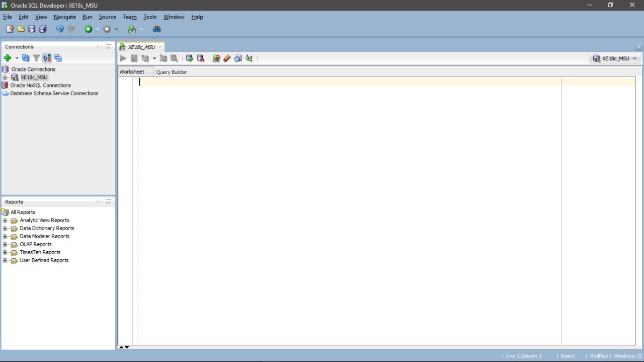
Task: Click the New file icon in main toolbar
Action: 10,29
